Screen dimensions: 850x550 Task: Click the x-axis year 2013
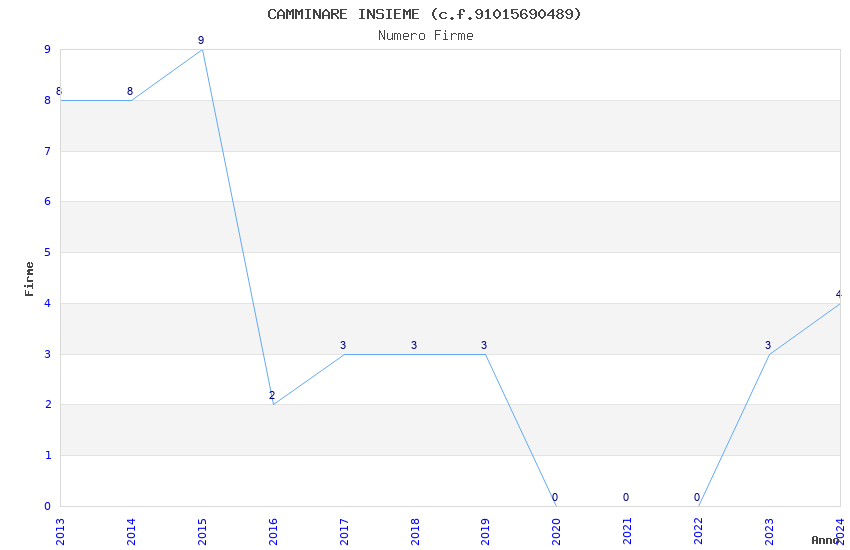click(60, 532)
